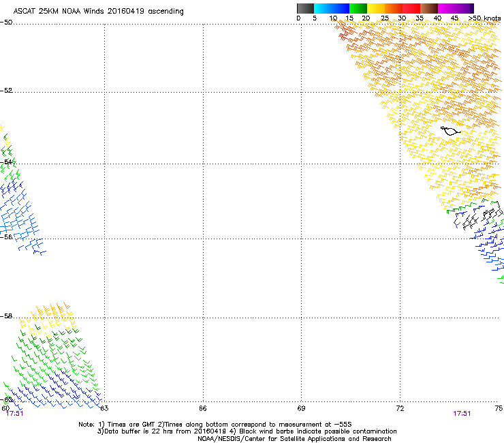Click the '63' longitude label
The height and width of the screenshot is (443, 504).
coord(104,408)
